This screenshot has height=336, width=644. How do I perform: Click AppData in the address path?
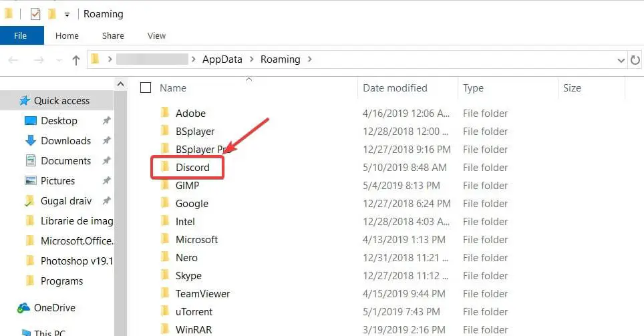click(222, 59)
